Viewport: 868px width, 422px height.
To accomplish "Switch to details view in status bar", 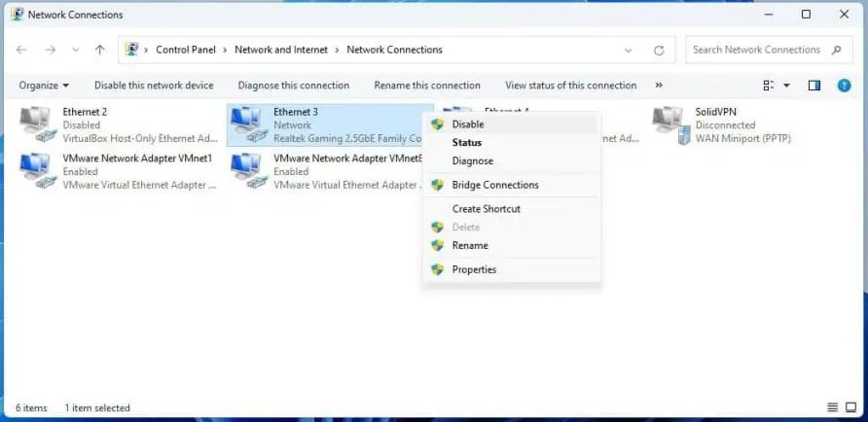I will (833, 407).
